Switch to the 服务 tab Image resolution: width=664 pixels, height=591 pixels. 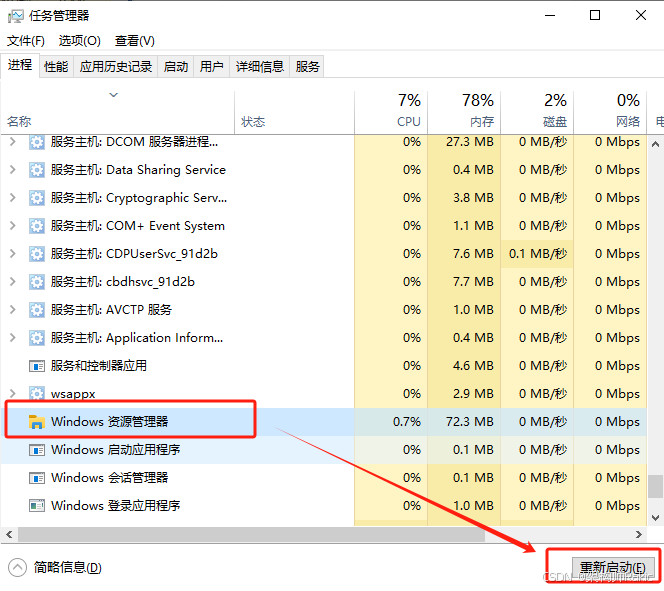tap(307, 66)
